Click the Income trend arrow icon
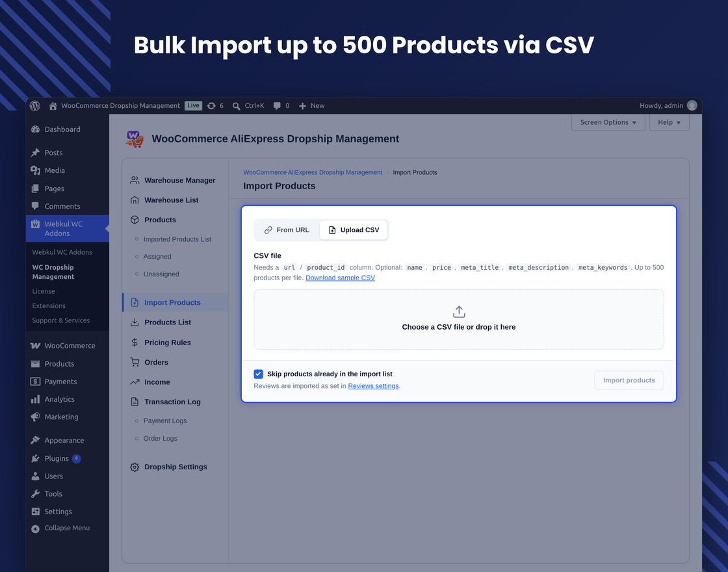 coord(135,382)
